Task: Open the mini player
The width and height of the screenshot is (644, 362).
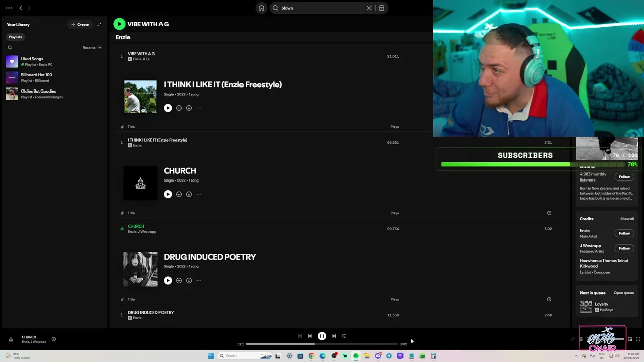Action: [x=630, y=339]
